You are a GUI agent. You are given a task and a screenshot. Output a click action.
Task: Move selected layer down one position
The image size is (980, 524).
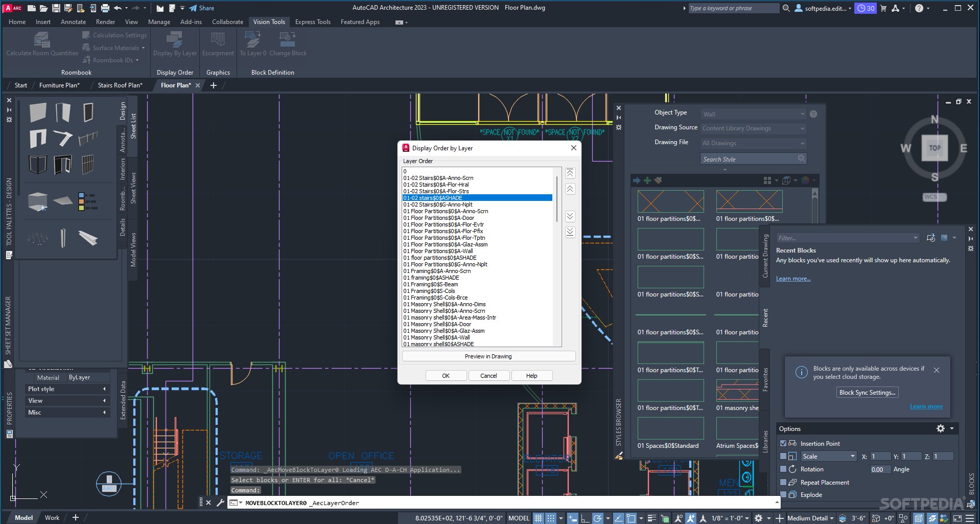[570, 216]
